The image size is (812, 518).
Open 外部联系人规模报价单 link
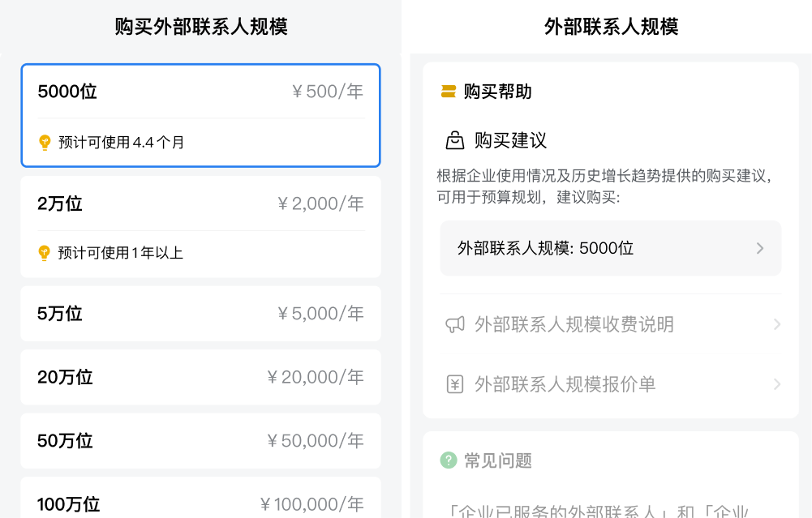click(565, 384)
